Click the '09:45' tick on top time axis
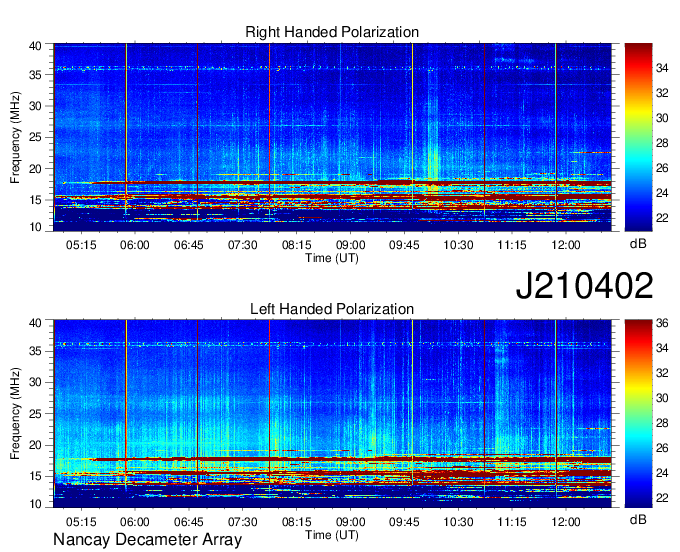This screenshot has height=552, width=680. (x=404, y=245)
